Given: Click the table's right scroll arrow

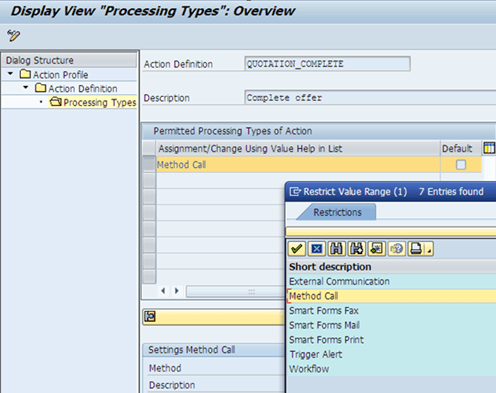Looking at the screenshot, I should [177, 291].
